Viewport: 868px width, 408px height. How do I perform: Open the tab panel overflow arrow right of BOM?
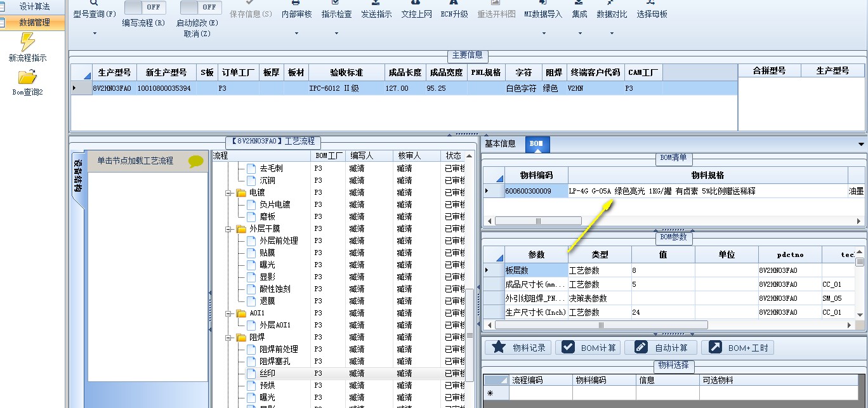(861, 145)
